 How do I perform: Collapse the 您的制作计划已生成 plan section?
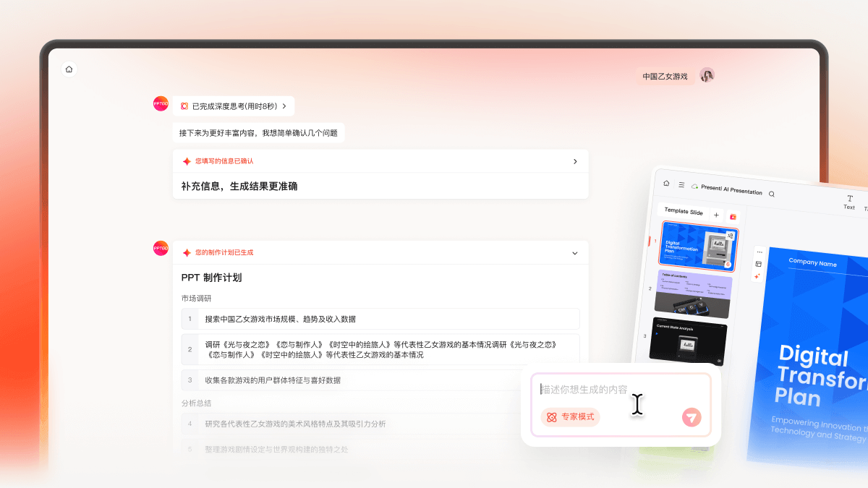575,253
